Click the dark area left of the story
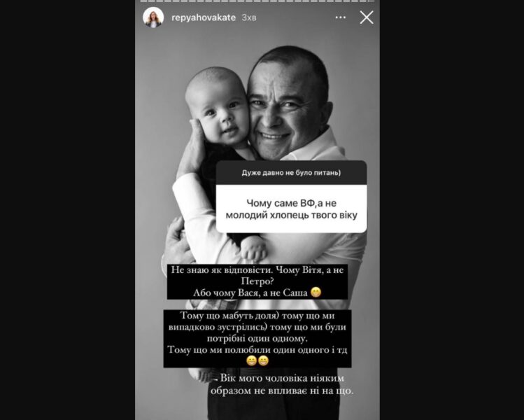This screenshot has width=524, height=420. point(67,210)
